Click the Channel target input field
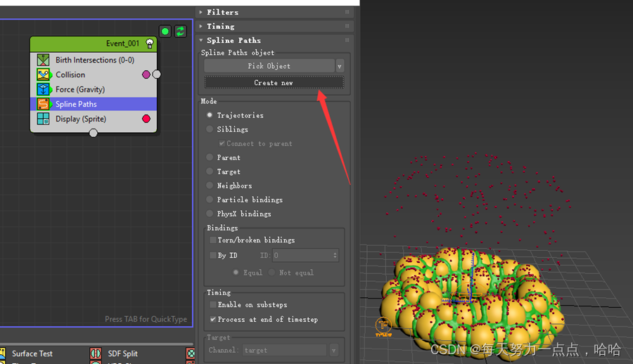633x364 pixels. (x=285, y=350)
